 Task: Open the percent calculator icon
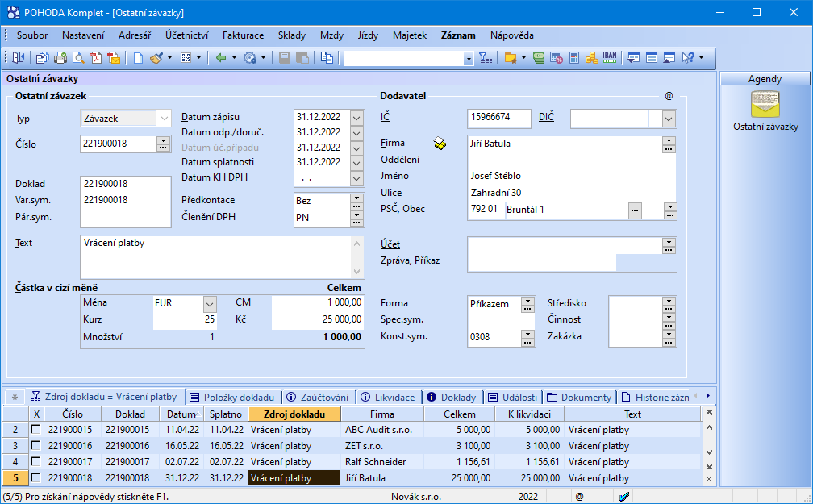(x=557, y=58)
